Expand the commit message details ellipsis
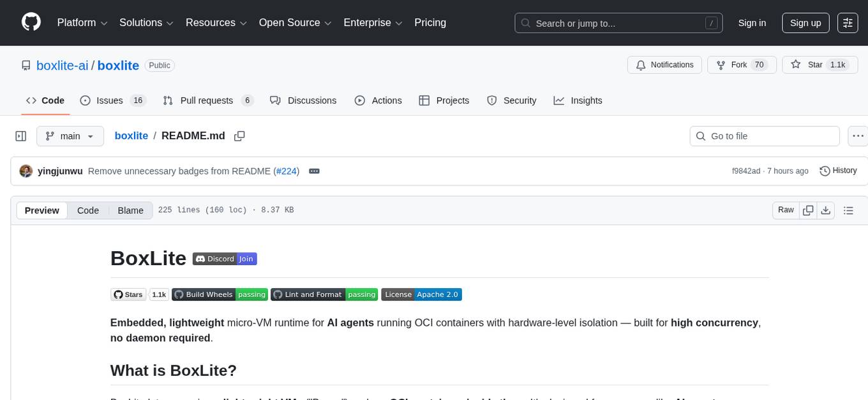Image resolution: width=868 pixels, height=400 pixels. (x=314, y=171)
